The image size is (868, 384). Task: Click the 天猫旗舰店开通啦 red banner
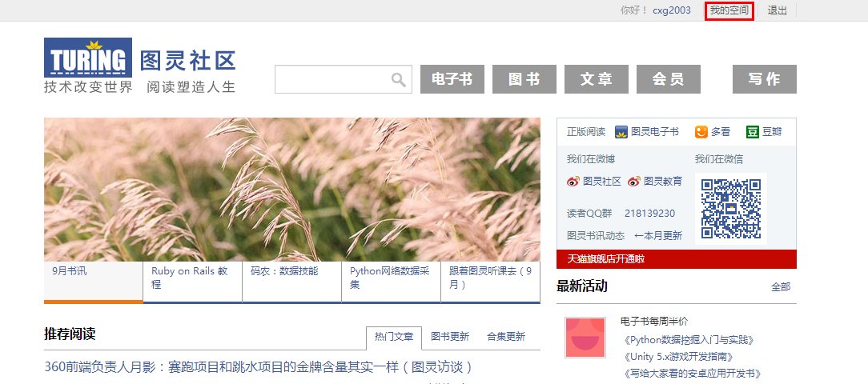677,259
